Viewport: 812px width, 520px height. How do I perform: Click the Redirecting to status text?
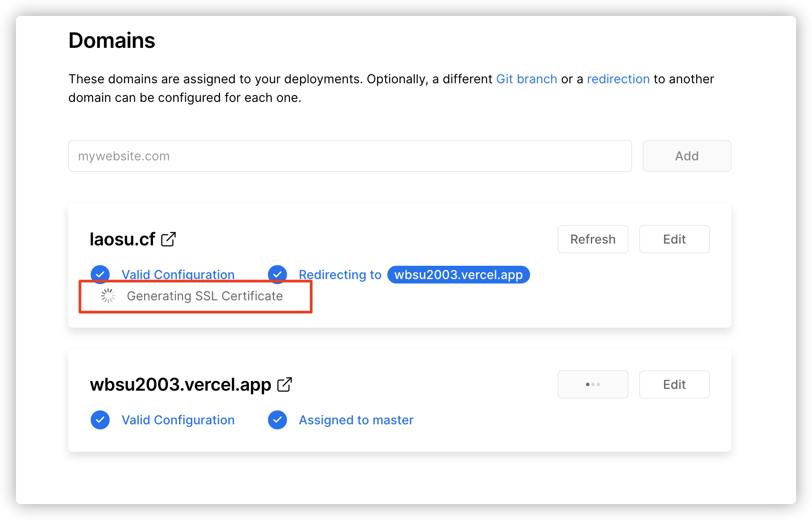340,275
